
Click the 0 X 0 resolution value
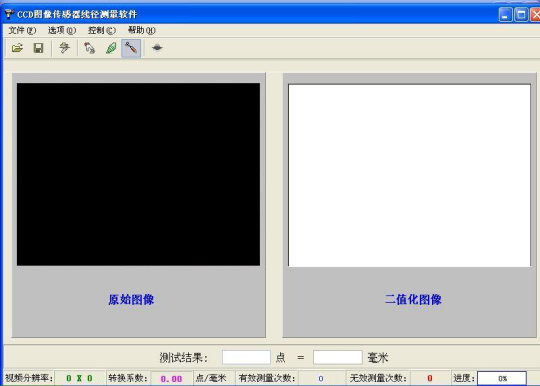tap(80, 378)
